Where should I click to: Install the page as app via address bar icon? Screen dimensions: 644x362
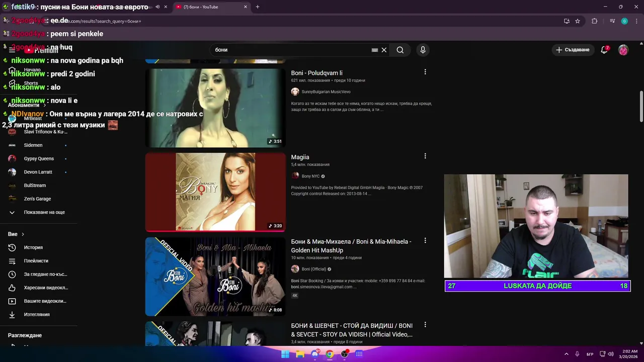(x=567, y=21)
